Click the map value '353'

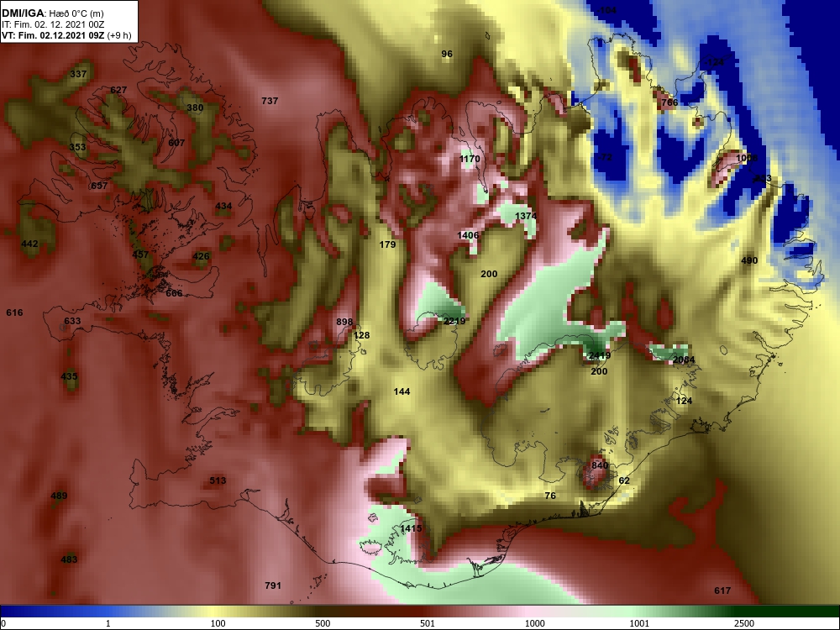(77, 147)
